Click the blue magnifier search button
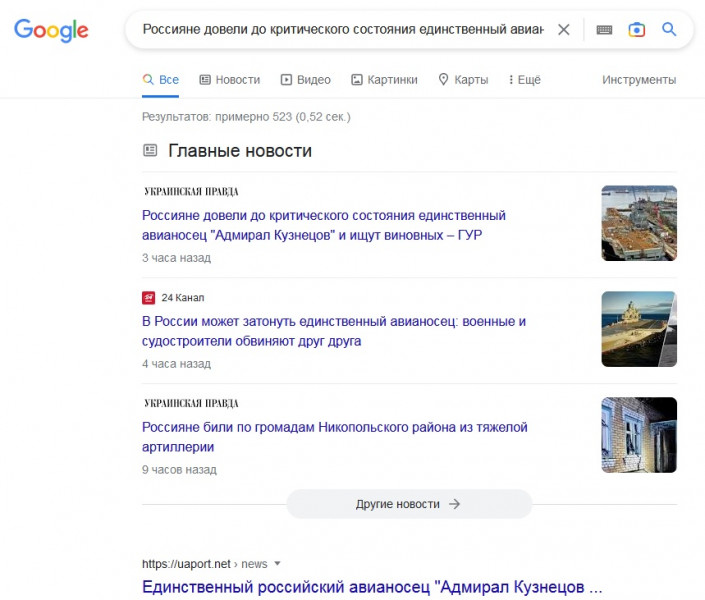The width and height of the screenshot is (705, 600). pos(669,29)
